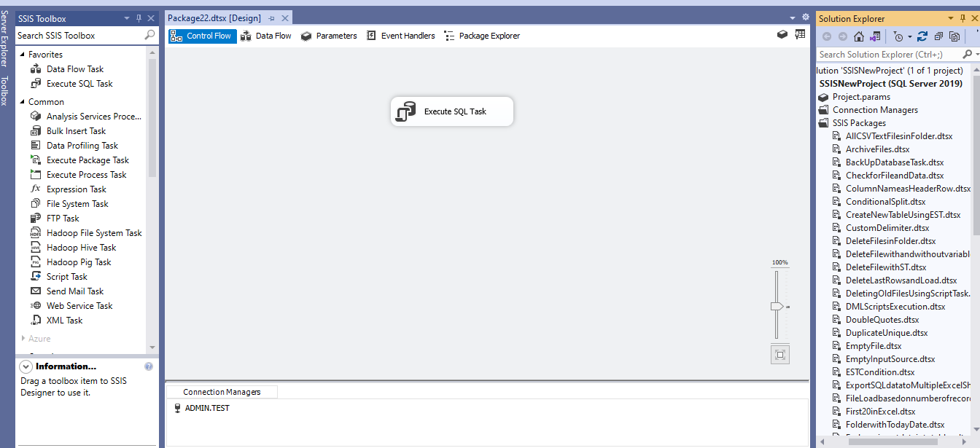The image size is (980, 448).
Task: Select the Execute Process Task icon
Action: [36, 175]
